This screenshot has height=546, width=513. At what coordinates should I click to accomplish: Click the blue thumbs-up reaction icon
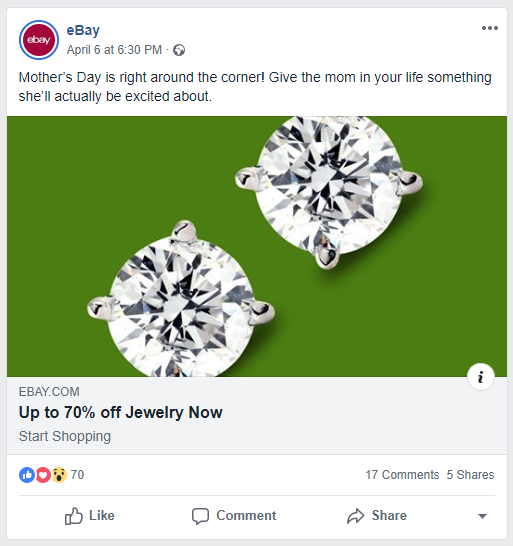(x=27, y=475)
